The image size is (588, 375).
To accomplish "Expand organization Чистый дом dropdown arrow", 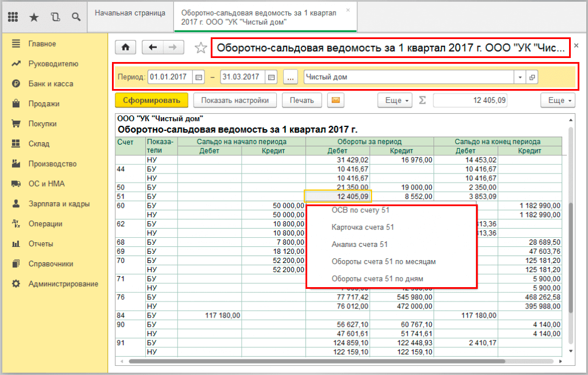I will click(x=520, y=78).
